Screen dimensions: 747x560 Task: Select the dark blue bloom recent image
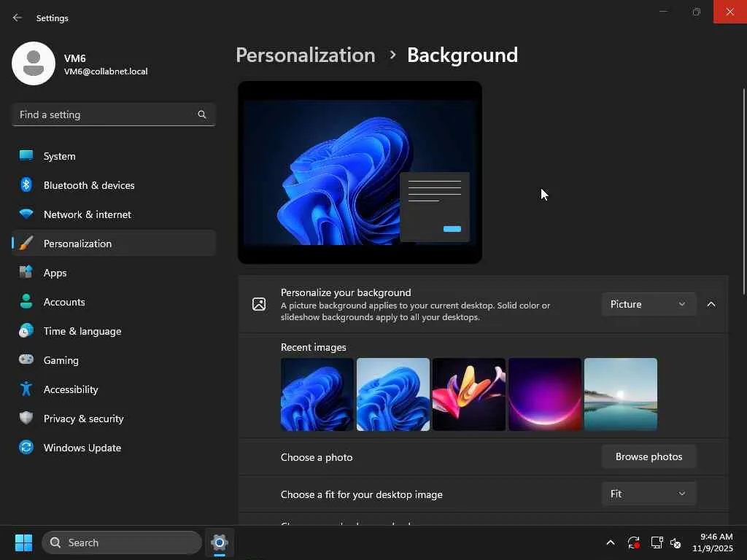click(x=317, y=394)
